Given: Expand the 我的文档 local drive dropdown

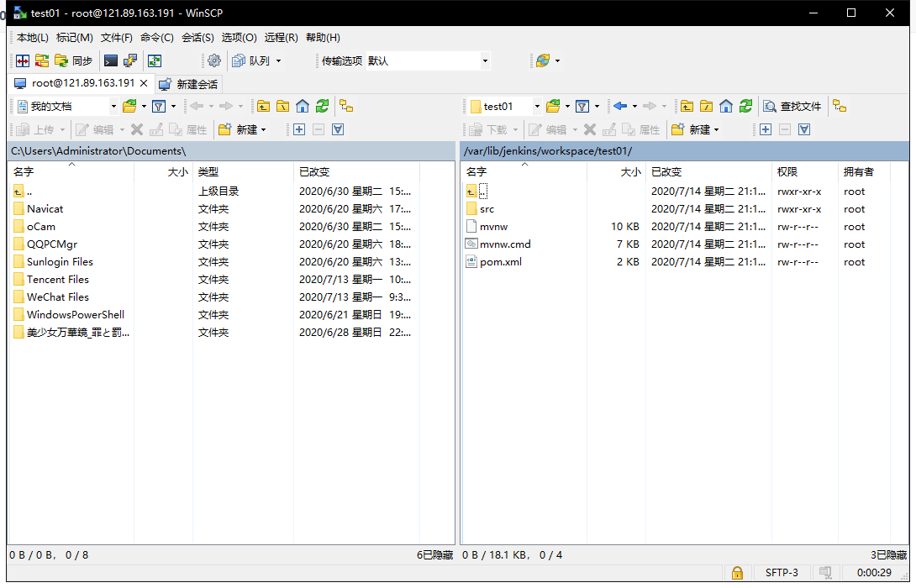Looking at the screenshot, I should point(113,107).
